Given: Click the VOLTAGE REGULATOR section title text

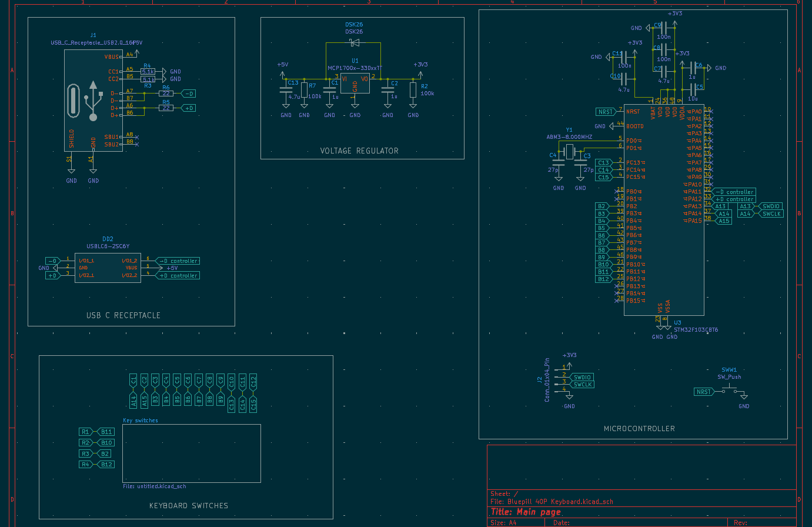Looking at the screenshot, I should [x=359, y=151].
